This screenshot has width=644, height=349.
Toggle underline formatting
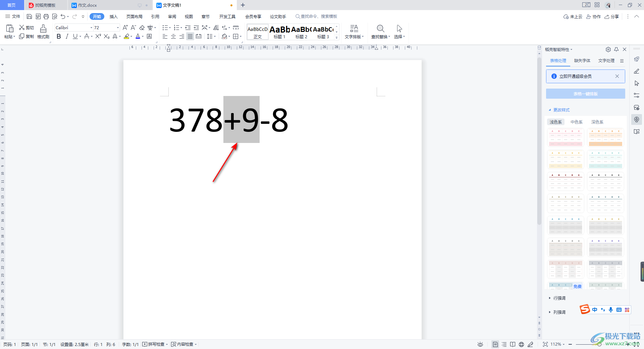click(x=75, y=36)
